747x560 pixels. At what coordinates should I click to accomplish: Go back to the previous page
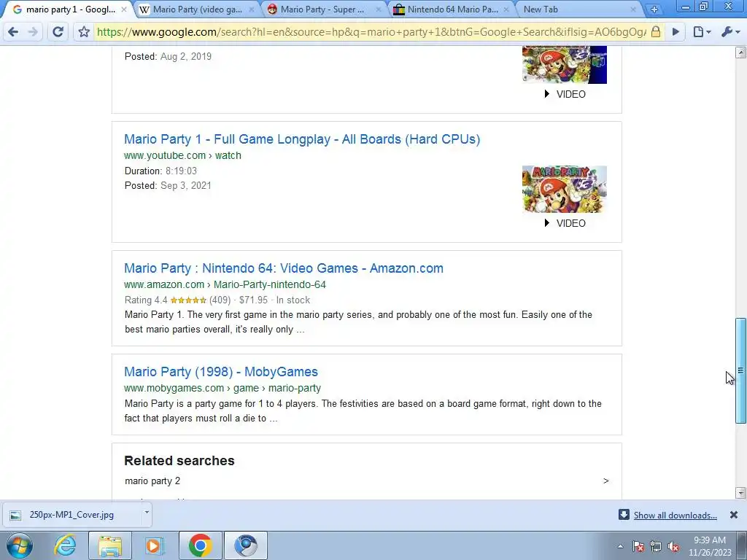coord(13,32)
